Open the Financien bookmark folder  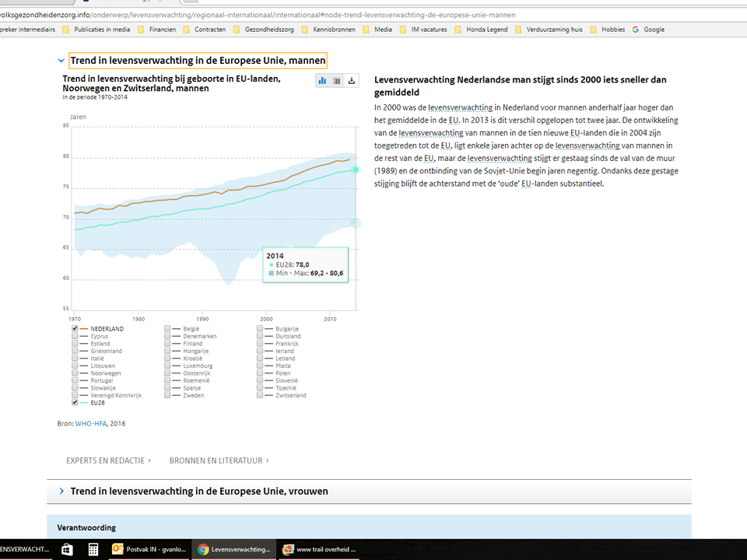156,30
